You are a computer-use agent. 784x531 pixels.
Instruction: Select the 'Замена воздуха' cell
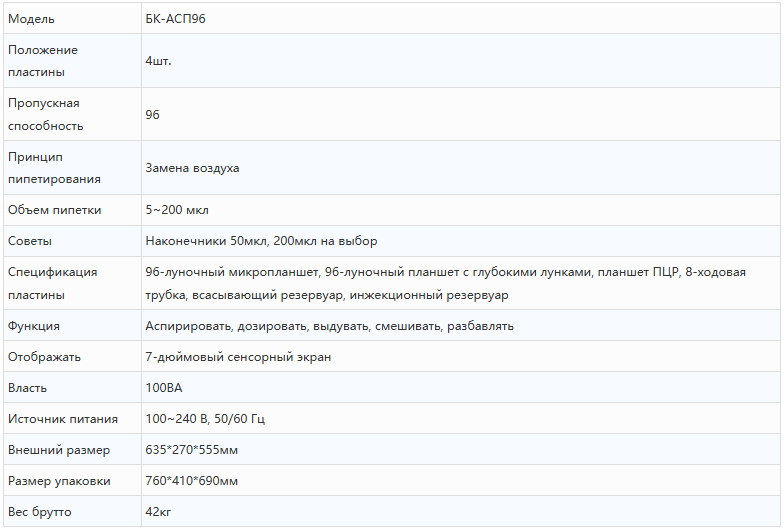point(192,168)
